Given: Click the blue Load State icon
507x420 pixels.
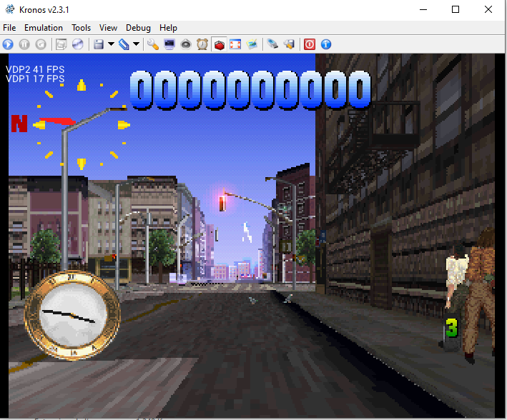Looking at the screenshot, I should tap(124, 44).
